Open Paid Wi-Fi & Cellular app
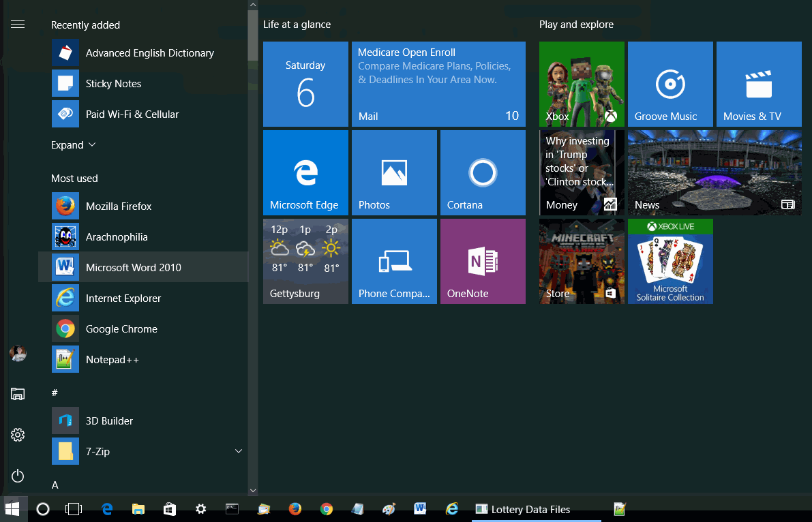 point(143,114)
